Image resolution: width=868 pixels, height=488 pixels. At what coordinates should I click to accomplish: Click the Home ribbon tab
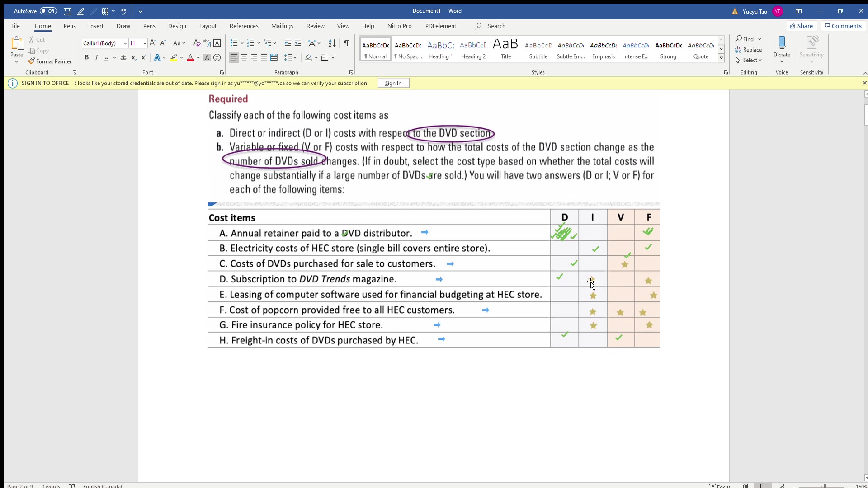pos(43,26)
